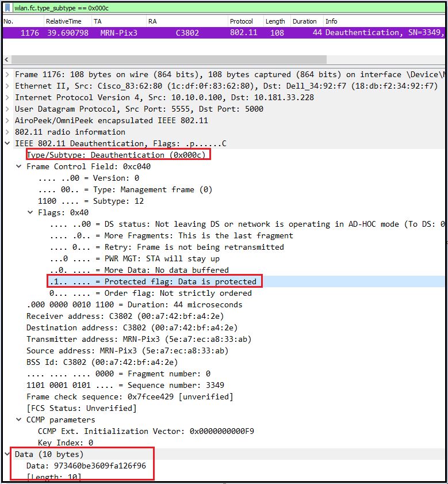Select Order flag: Not strictly ordered

[x=151, y=293]
